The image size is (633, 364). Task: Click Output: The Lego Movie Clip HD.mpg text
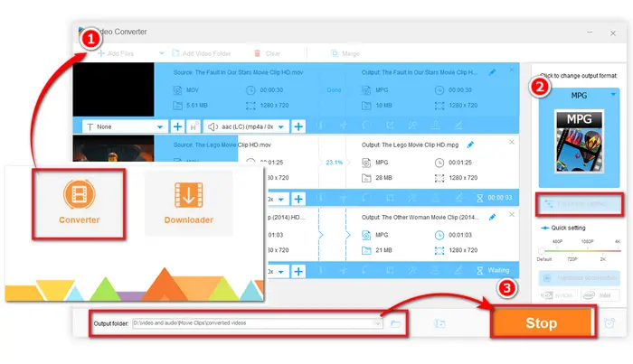(411, 145)
